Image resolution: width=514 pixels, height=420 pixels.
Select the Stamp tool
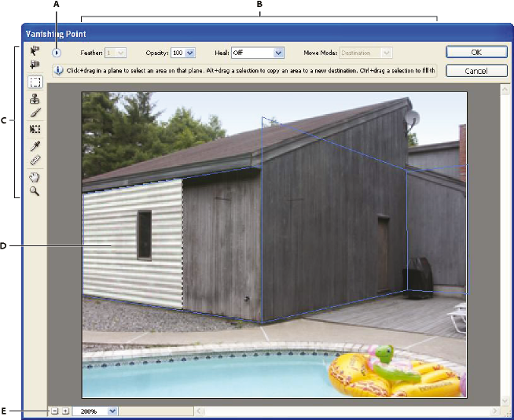tap(35, 98)
